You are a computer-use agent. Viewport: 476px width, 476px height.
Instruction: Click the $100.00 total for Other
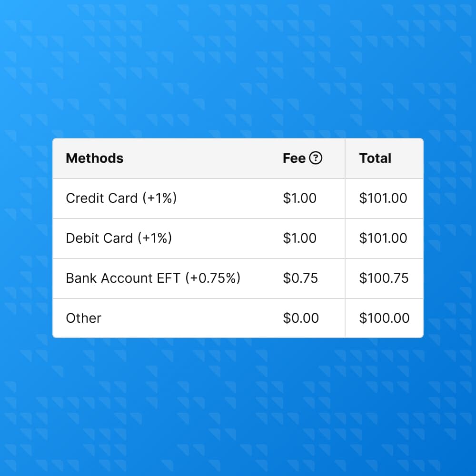384,318
